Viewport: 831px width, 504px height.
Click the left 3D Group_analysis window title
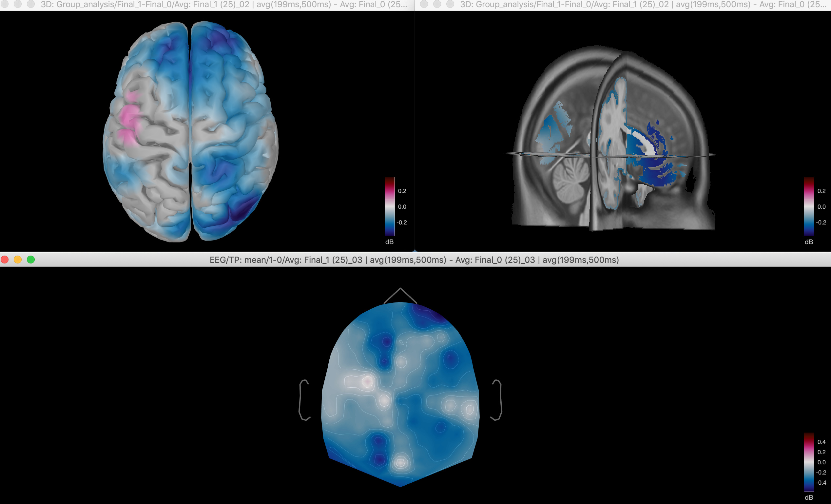(x=223, y=4)
